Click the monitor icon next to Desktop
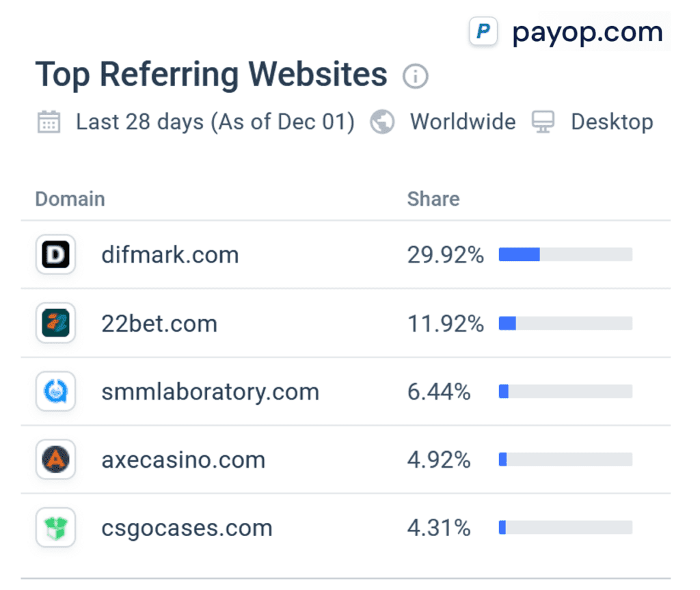 click(x=543, y=122)
